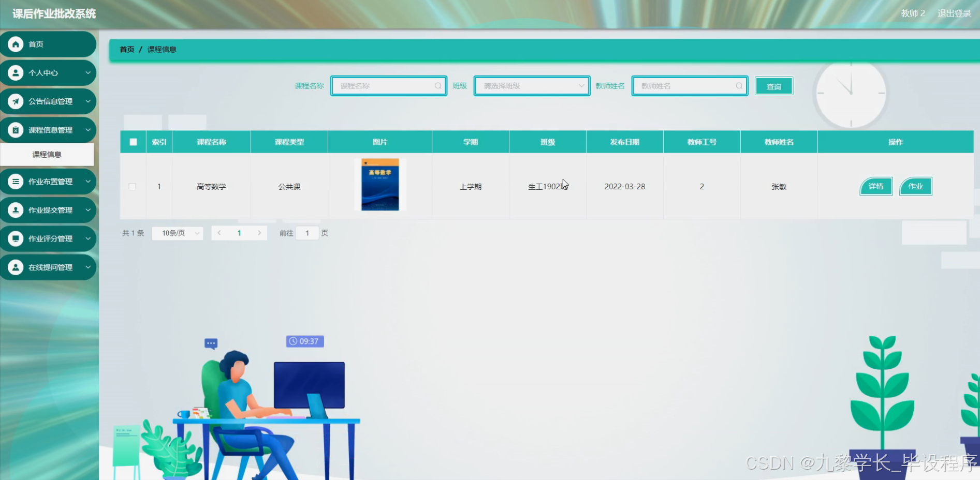Screen dimensions: 980x480
Task: Click the 学期 column header
Action: point(471,142)
